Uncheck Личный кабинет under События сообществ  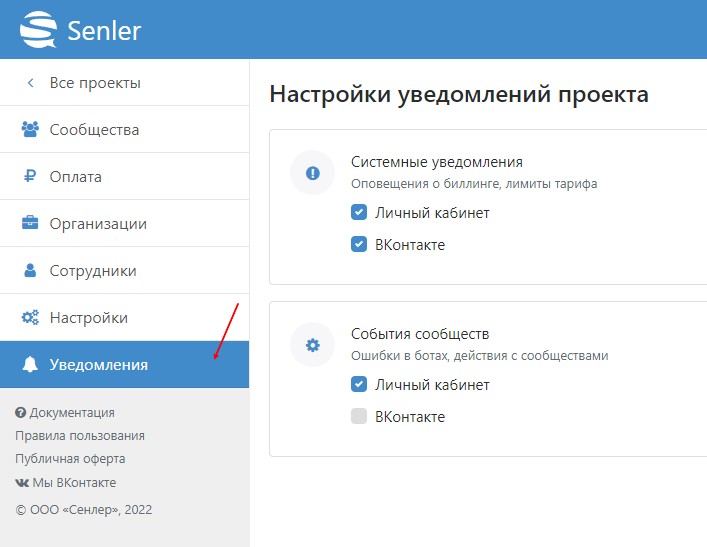click(x=359, y=385)
